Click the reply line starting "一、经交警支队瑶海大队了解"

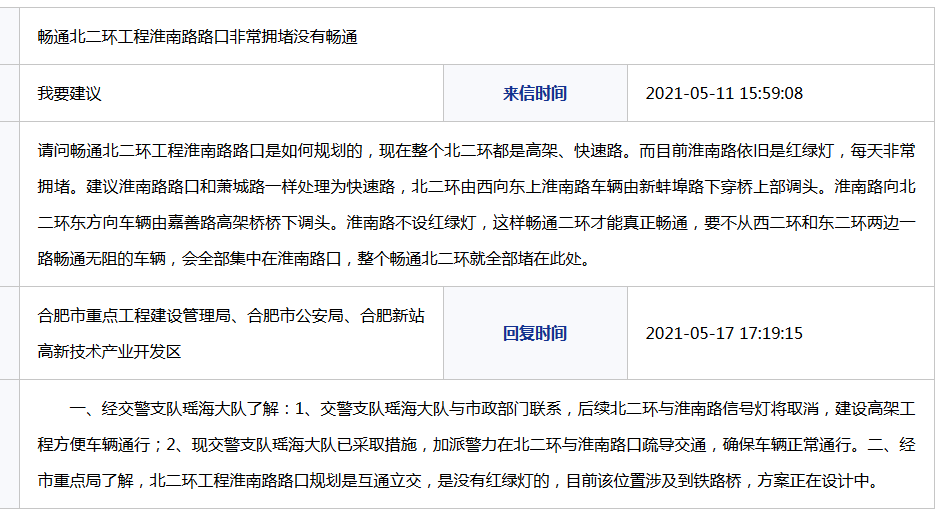[492, 409]
